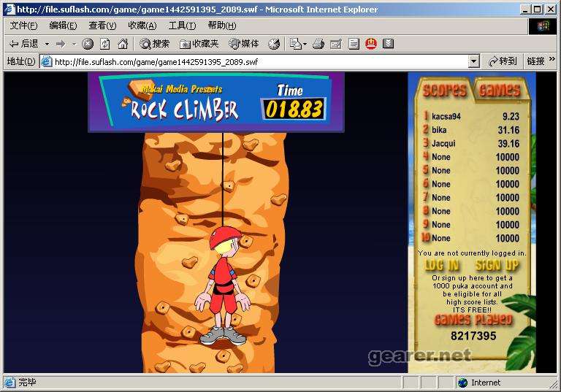This screenshot has width=561, height=392.
Task: Go back with the 后退 arrow button
Action: [x=24, y=44]
